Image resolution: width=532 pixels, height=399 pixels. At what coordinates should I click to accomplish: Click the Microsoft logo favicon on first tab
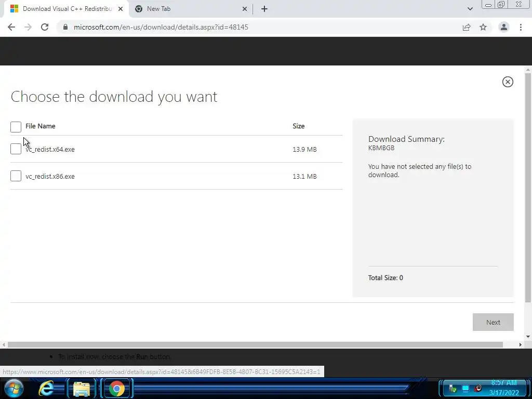tap(14, 9)
